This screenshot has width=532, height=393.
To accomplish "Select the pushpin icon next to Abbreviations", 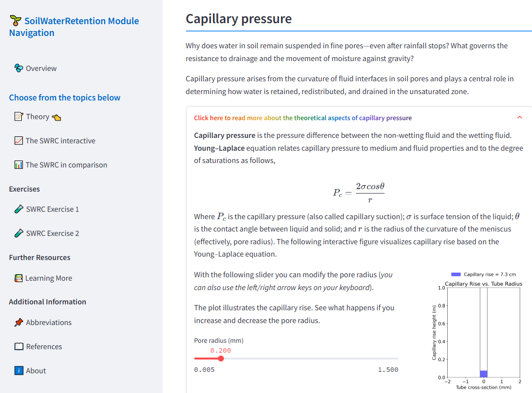I will click(x=18, y=322).
